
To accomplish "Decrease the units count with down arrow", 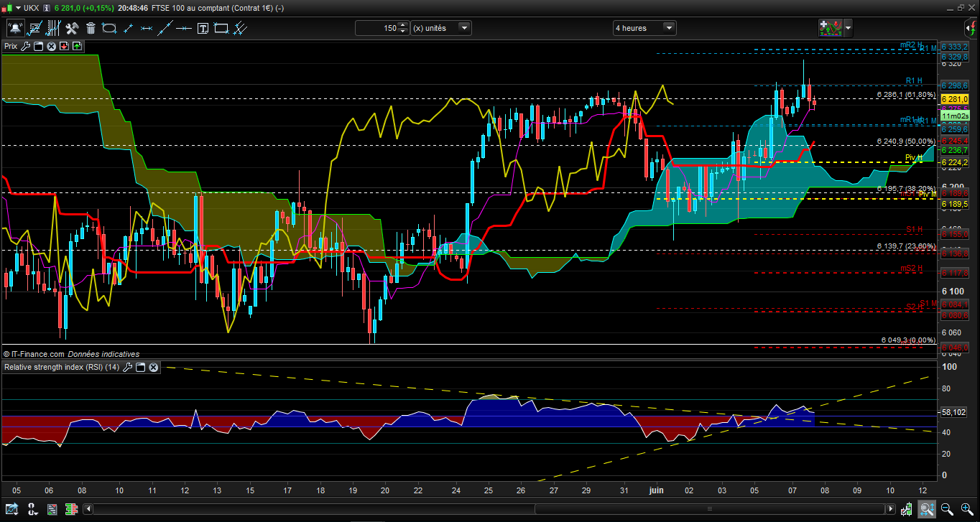I will (403, 32).
